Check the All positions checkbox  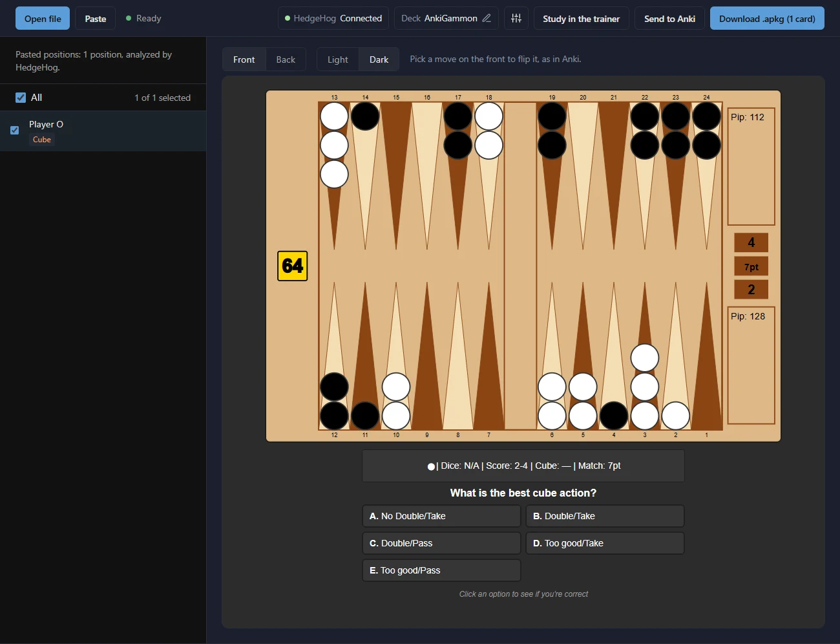(21, 98)
